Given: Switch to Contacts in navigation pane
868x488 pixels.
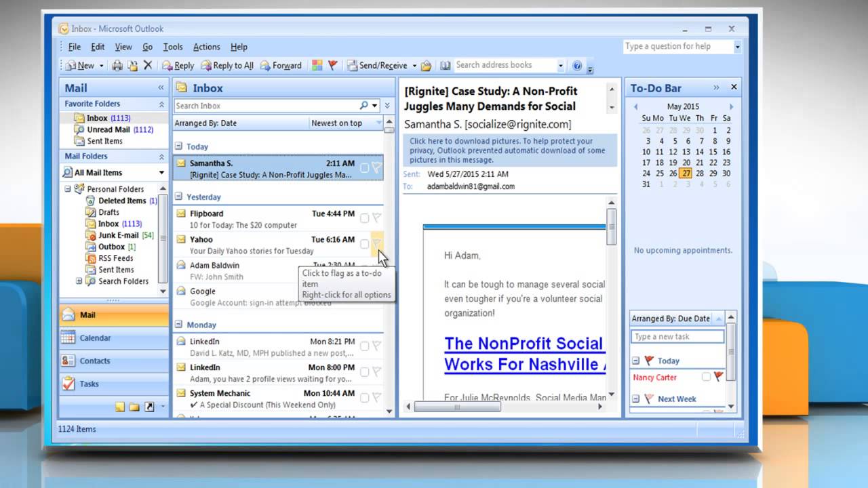Looking at the screenshot, I should 114,361.
